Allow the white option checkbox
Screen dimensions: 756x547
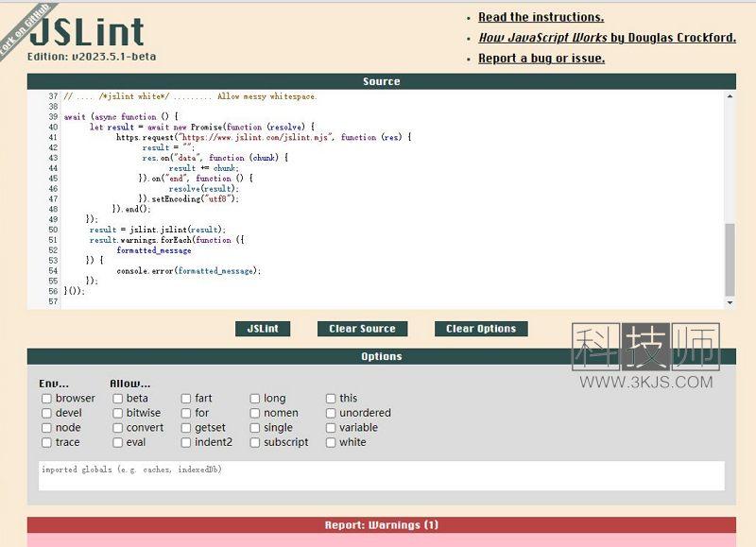pyautogui.click(x=331, y=442)
